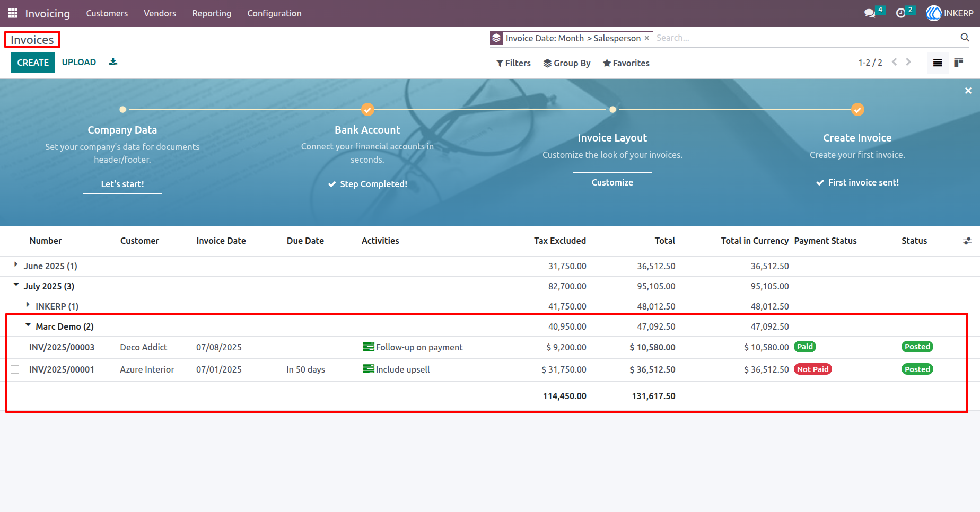Viewport: 980px width, 512px height.
Task: Sort by Invoice Date column
Action: (x=221, y=241)
